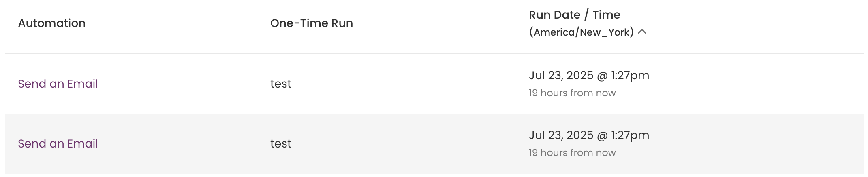
Task: Open Send an Email link in first row
Action: coord(58,84)
